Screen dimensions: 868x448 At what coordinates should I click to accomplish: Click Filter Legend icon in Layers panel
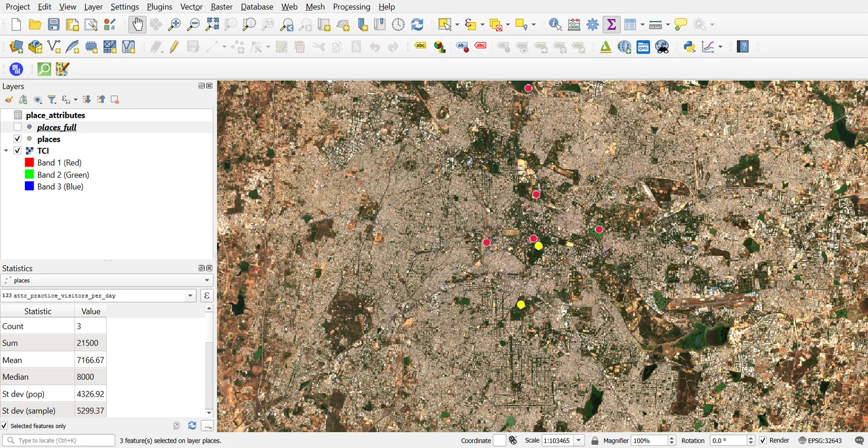[x=52, y=100]
